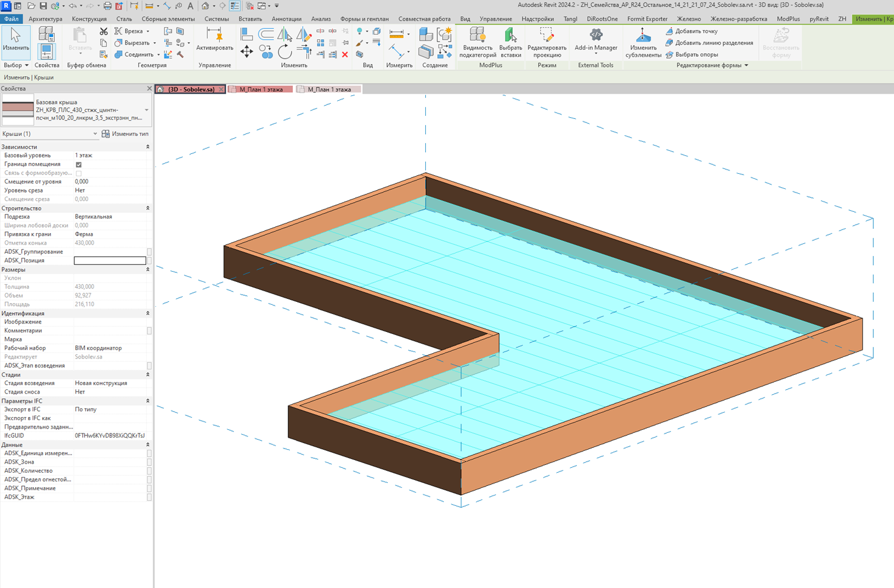The width and height of the screenshot is (894, 588).
Task: Click the Изменить тип button
Action: click(x=125, y=134)
